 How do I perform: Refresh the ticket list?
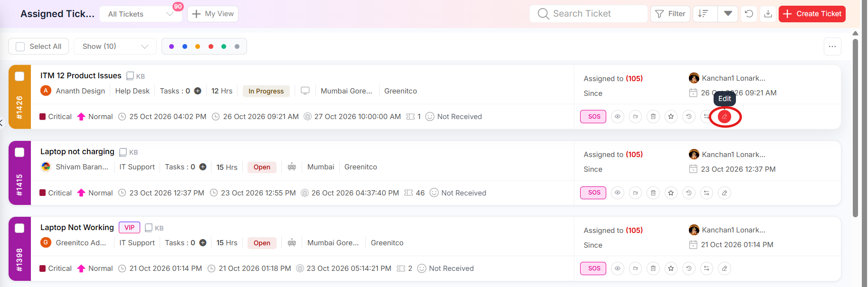click(749, 14)
